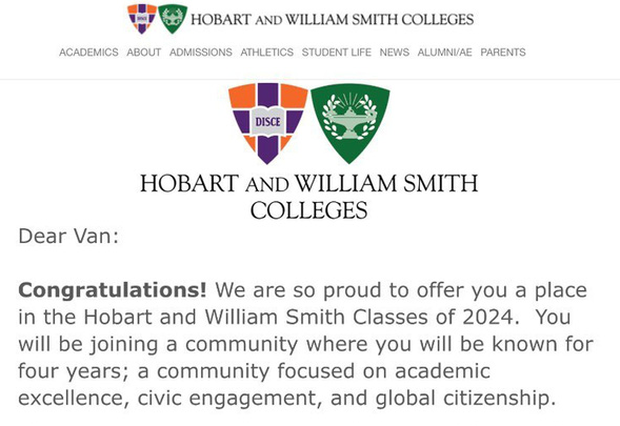
Task: Click the DISCE book emblem on the shield
Action: click(267, 122)
